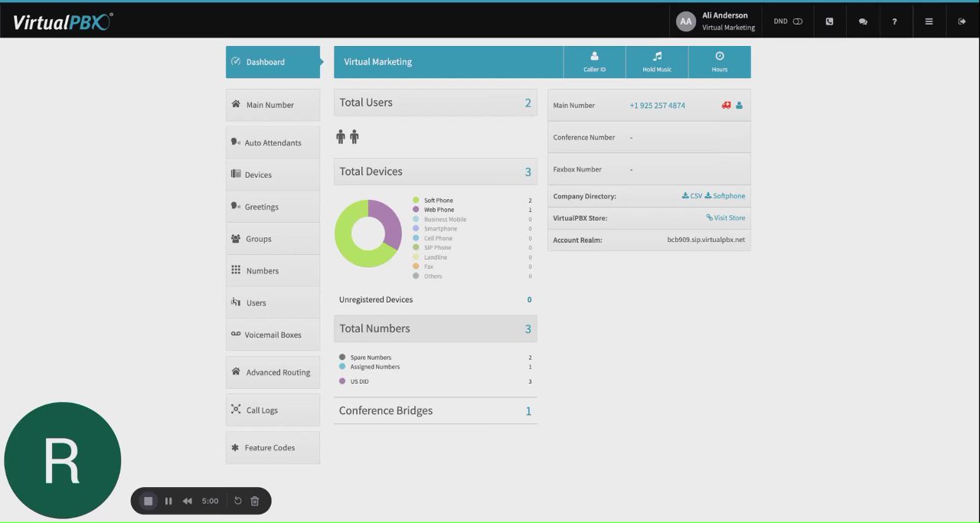This screenshot has height=523, width=980.
Task: Stop the screen recording
Action: tap(149, 501)
